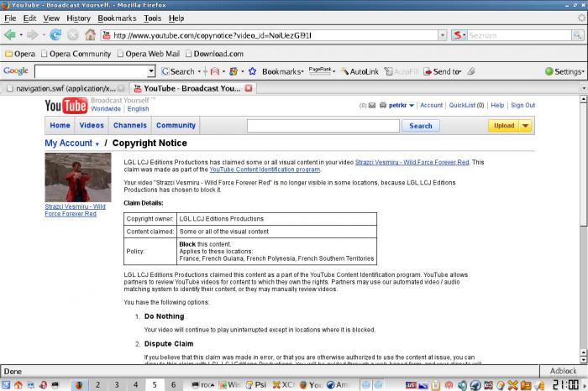Screen dimensions: 588x391
Task: Expand the Google toolbar search box dropdown
Action: tap(150, 71)
